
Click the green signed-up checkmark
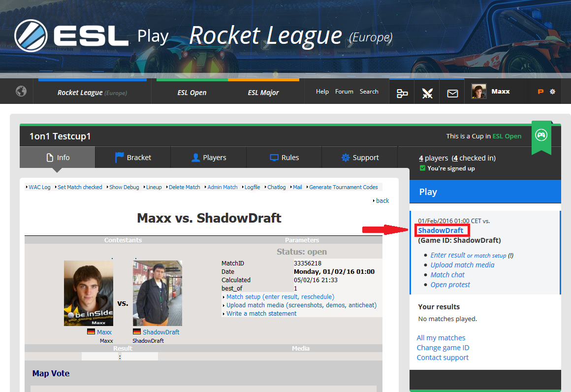point(422,168)
